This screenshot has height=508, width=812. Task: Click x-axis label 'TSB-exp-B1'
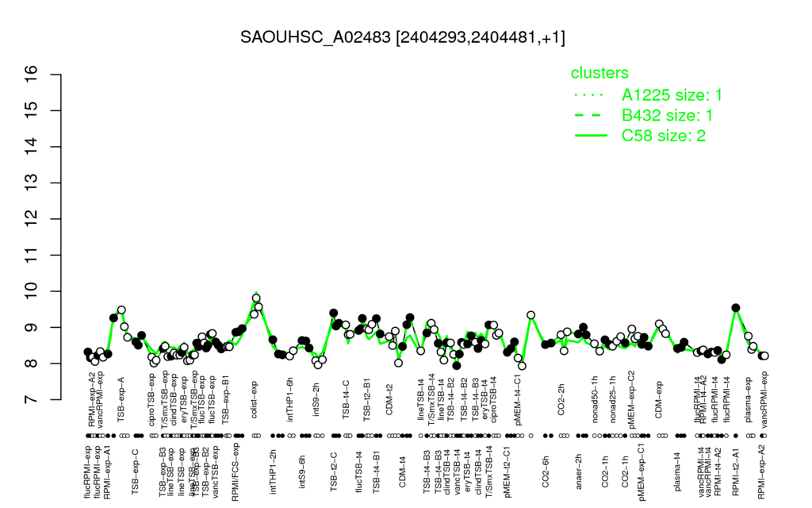225,400
